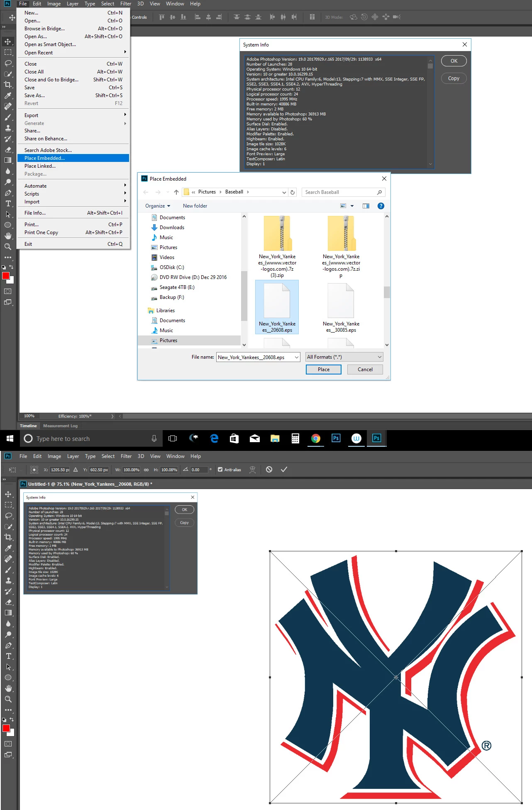Select Path Selection tool in lower toolbar
The width and height of the screenshot is (532, 810).
point(8,667)
